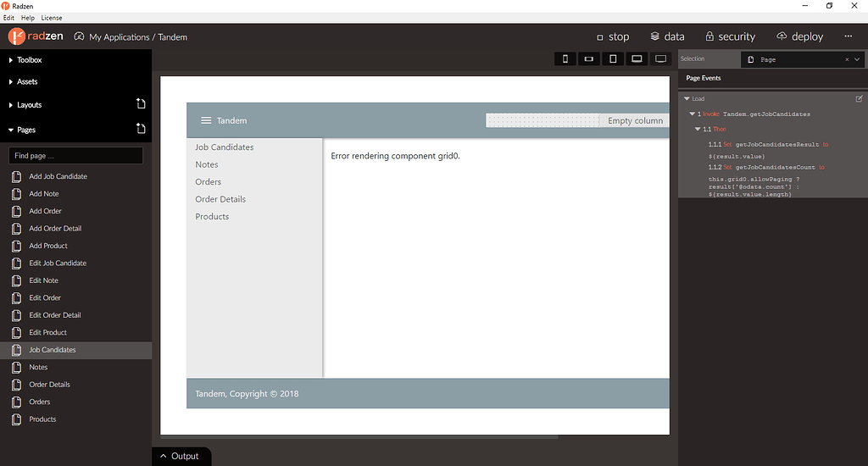The height and width of the screenshot is (466, 868).
Task: Add a new layout icon
Action: 141,103
